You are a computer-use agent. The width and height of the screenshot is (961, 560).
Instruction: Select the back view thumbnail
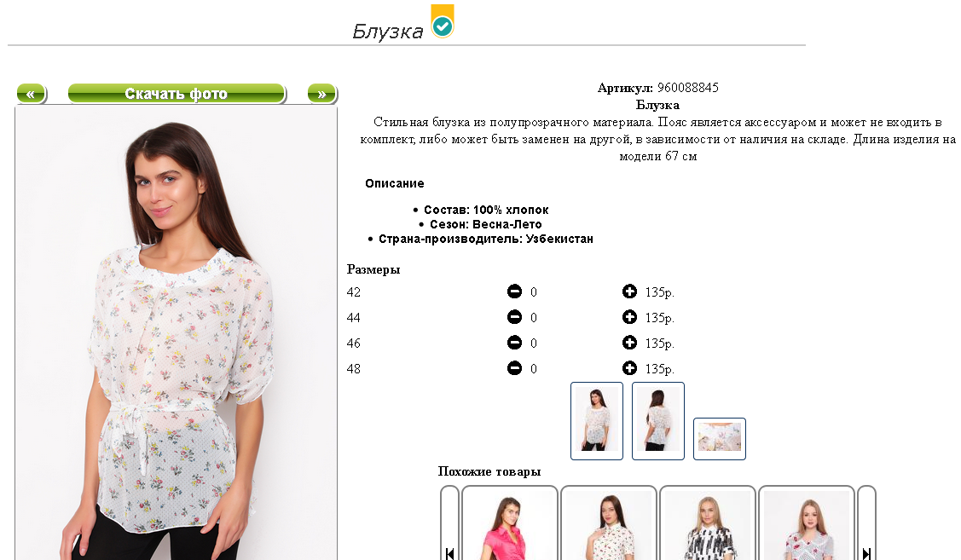click(658, 421)
